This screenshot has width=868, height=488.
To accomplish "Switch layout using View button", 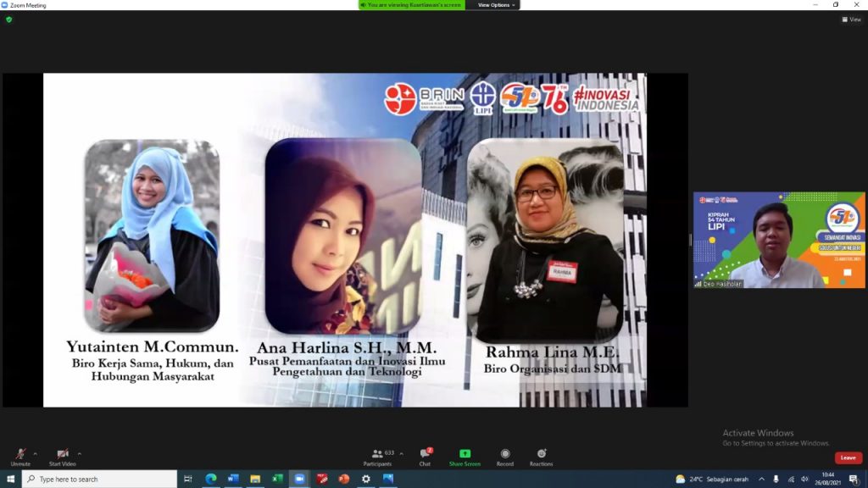I will (x=851, y=19).
